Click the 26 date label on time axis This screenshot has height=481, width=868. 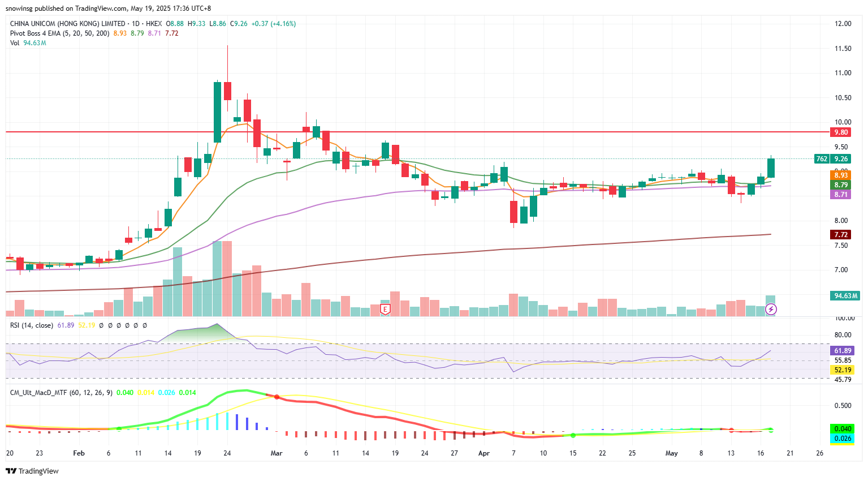point(820,453)
